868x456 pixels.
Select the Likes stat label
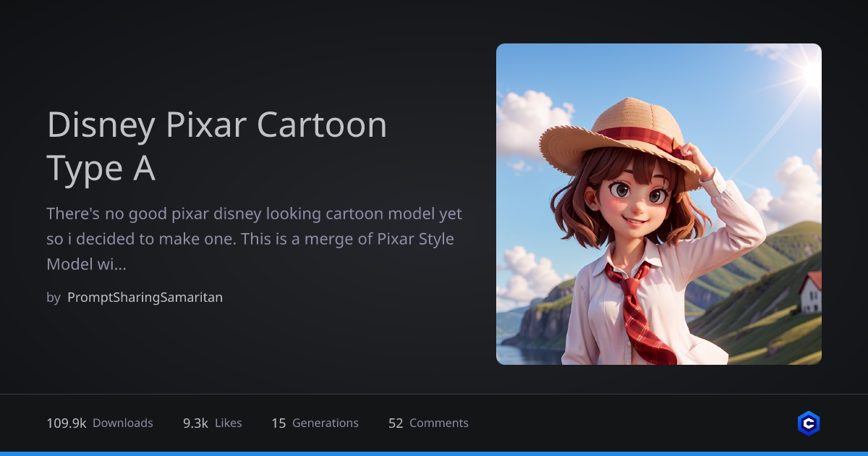pos(229,423)
